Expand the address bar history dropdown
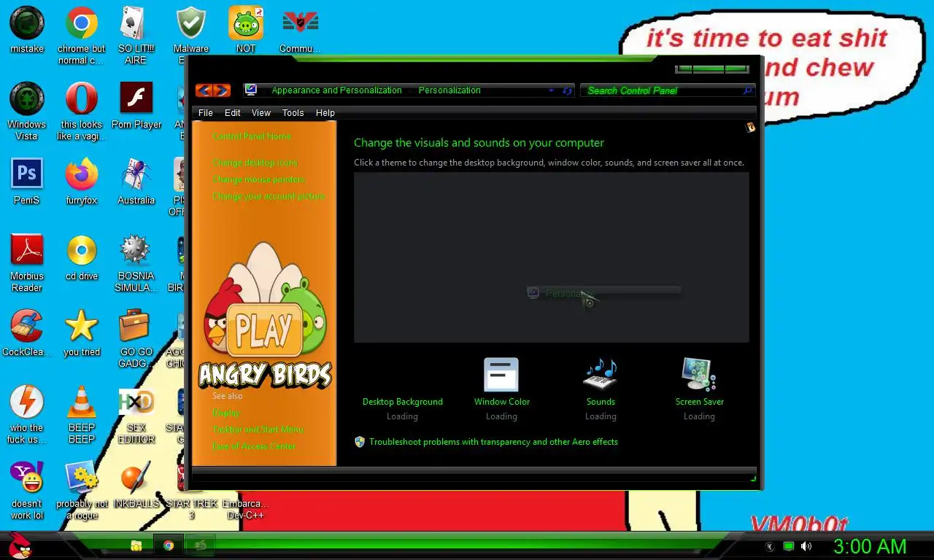 tap(551, 91)
